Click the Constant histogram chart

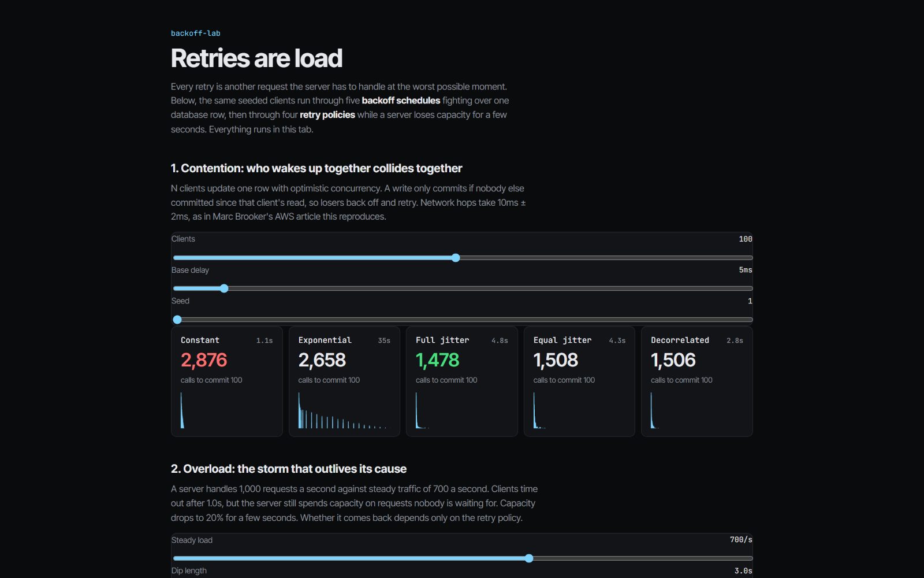pos(227,410)
